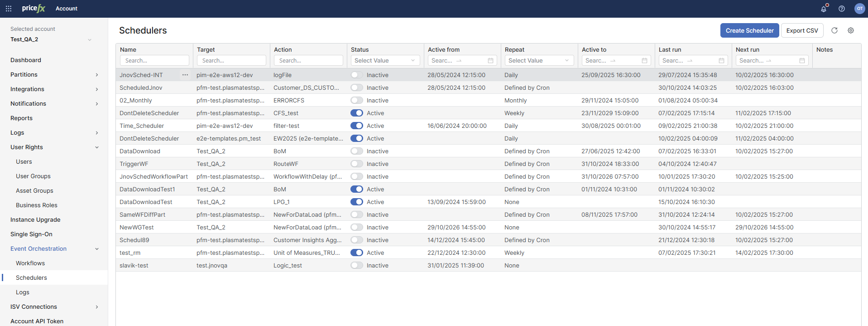Image resolution: width=868 pixels, height=326 pixels.
Task: Disable the Time_Scheduler status switch
Action: click(357, 126)
